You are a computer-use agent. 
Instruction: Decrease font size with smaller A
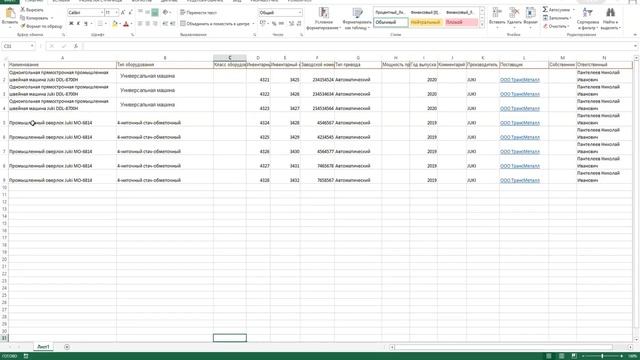[130, 13]
